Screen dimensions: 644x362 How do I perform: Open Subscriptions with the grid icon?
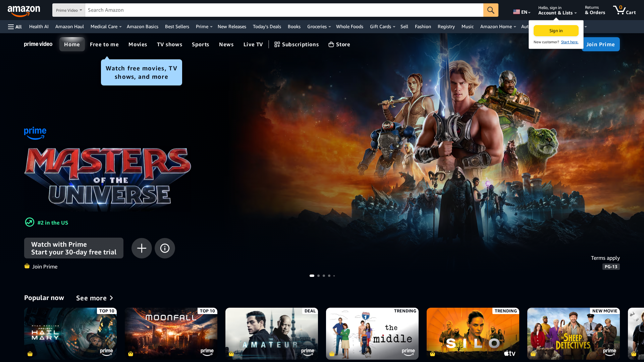[297, 44]
